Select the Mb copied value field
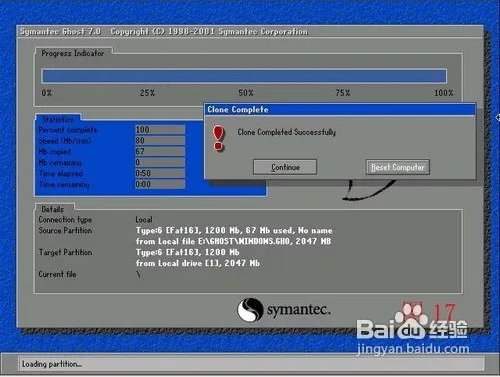Image resolution: width=500 pixels, height=377 pixels. point(160,151)
